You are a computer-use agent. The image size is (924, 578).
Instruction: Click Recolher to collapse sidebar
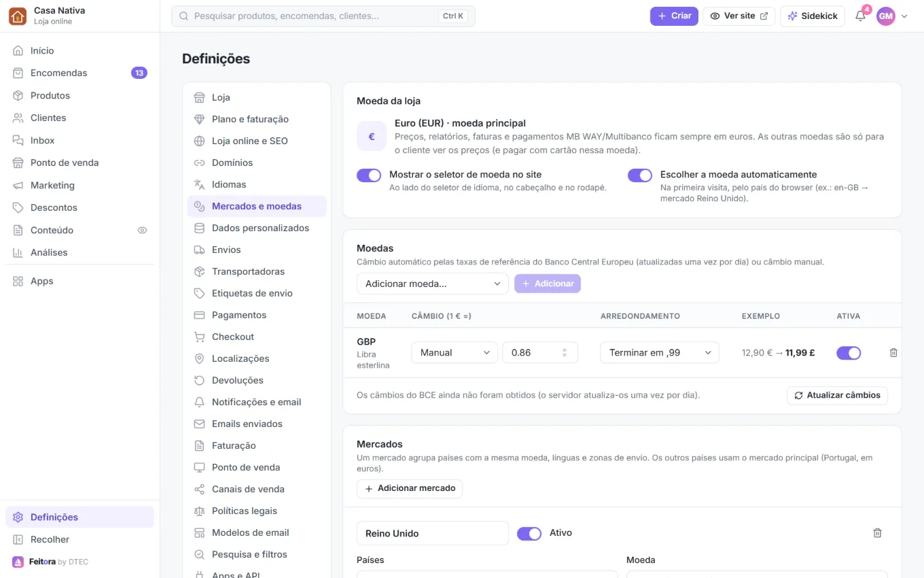[79, 540]
